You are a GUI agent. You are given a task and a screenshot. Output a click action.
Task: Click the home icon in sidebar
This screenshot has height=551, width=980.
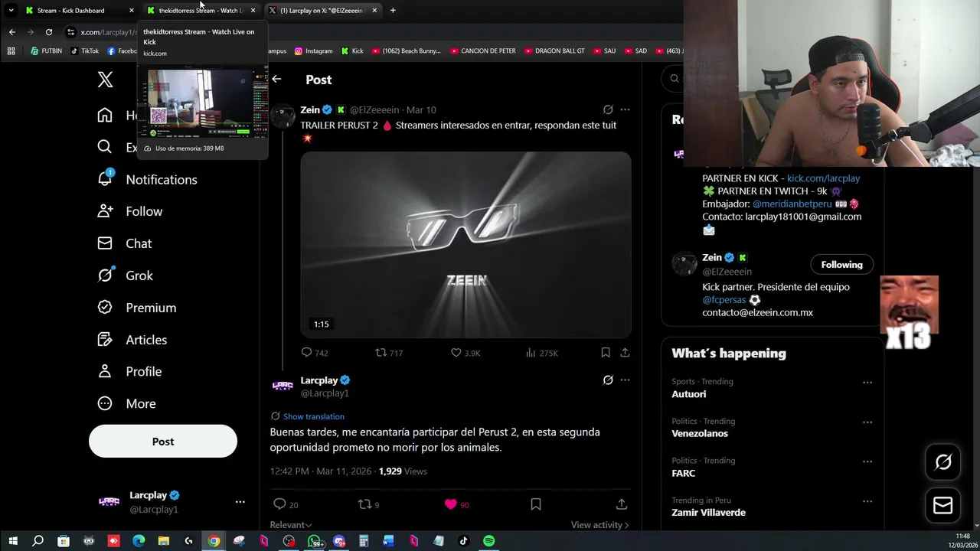[x=105, y=115]
